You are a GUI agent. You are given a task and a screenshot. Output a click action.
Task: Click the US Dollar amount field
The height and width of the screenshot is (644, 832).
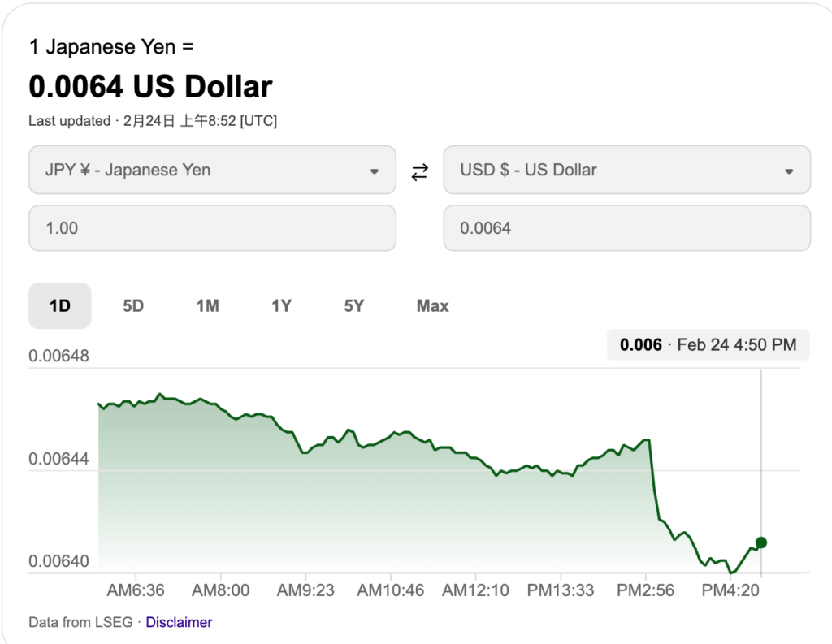[x=626, y=228]
